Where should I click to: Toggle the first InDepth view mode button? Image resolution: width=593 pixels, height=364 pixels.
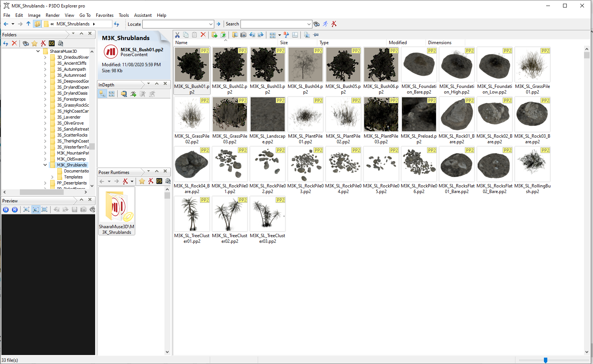[x=102, y=94]
